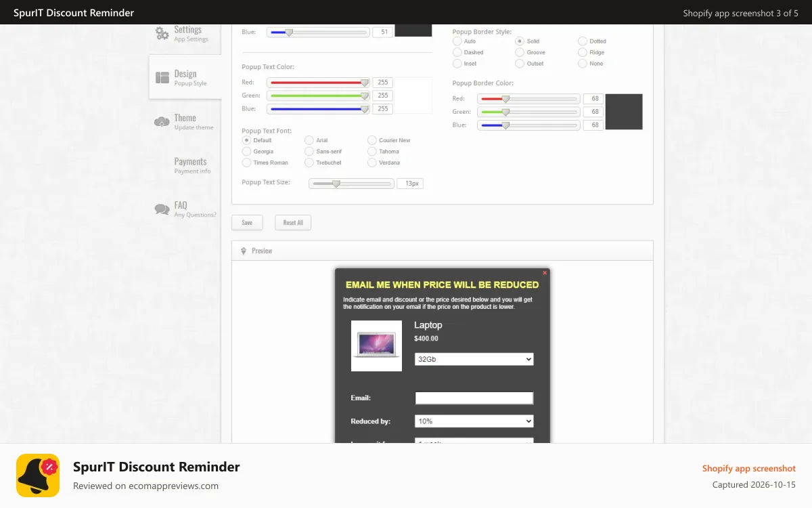The height and width of the screenshot is (508, 812).
Task: Choose Groove border style
Action: tap(520, 52)
